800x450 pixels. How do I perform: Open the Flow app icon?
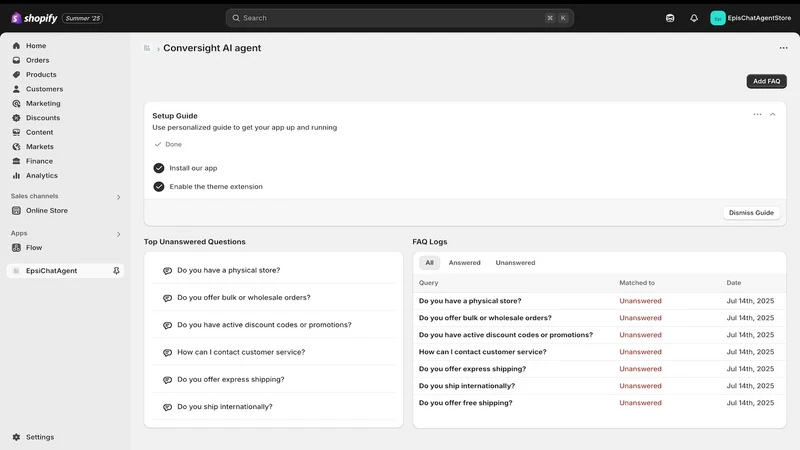[16, 247]
